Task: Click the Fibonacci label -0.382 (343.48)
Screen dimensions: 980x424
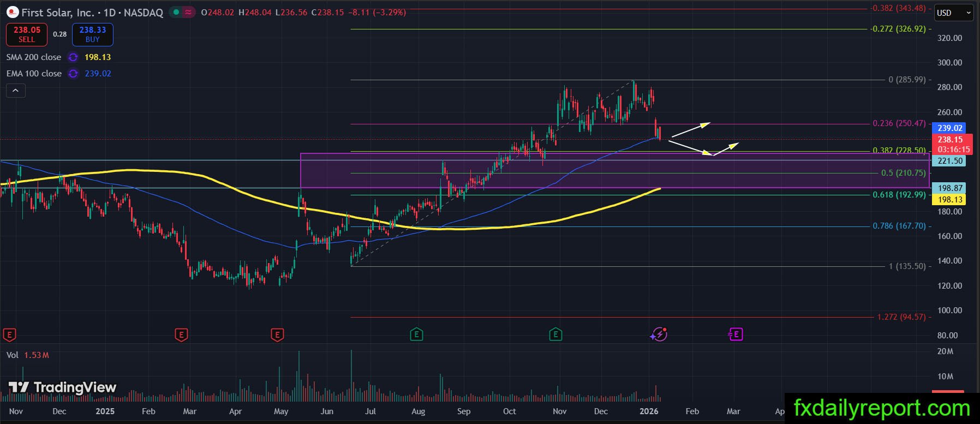Action: pos(898,8)
